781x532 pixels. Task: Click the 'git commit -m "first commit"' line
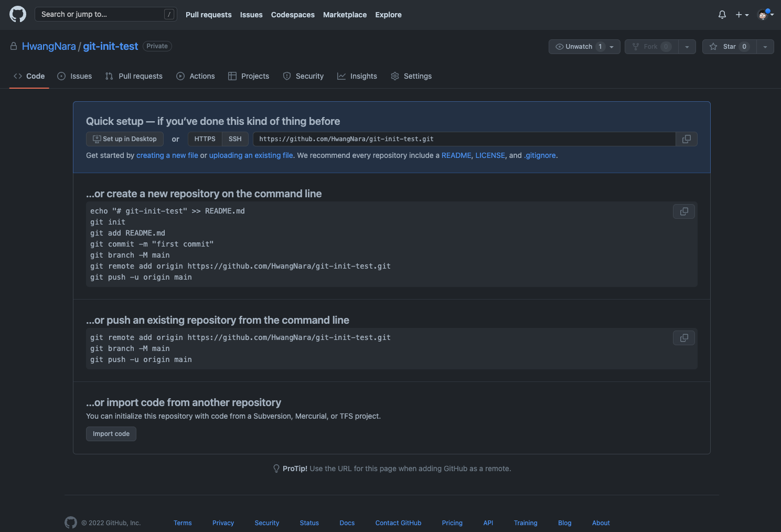(152, 244)
